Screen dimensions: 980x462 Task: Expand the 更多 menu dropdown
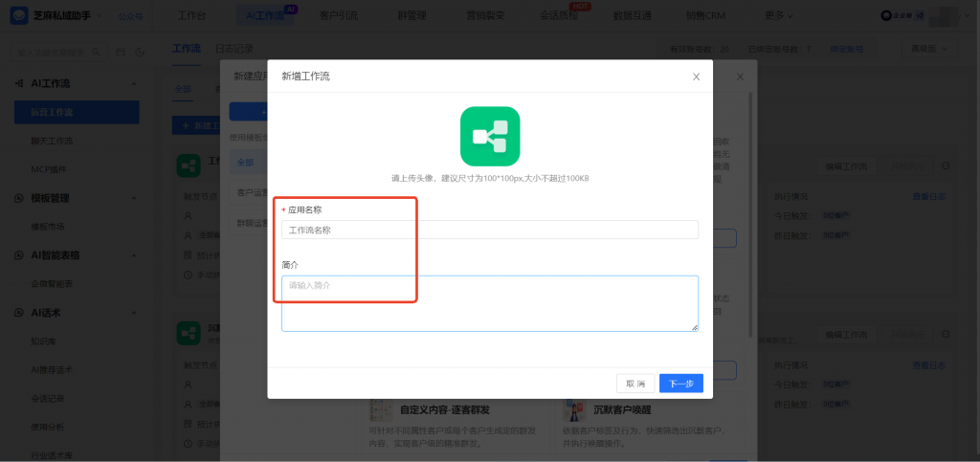click(779, 15)
